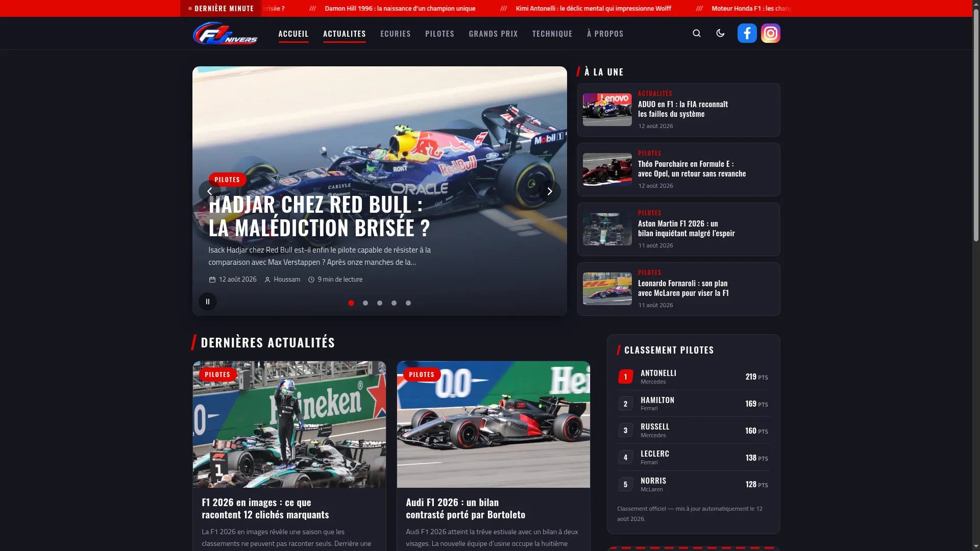
Task: Click rank 2 badge in standings
Action: click(x=626, y=404)
